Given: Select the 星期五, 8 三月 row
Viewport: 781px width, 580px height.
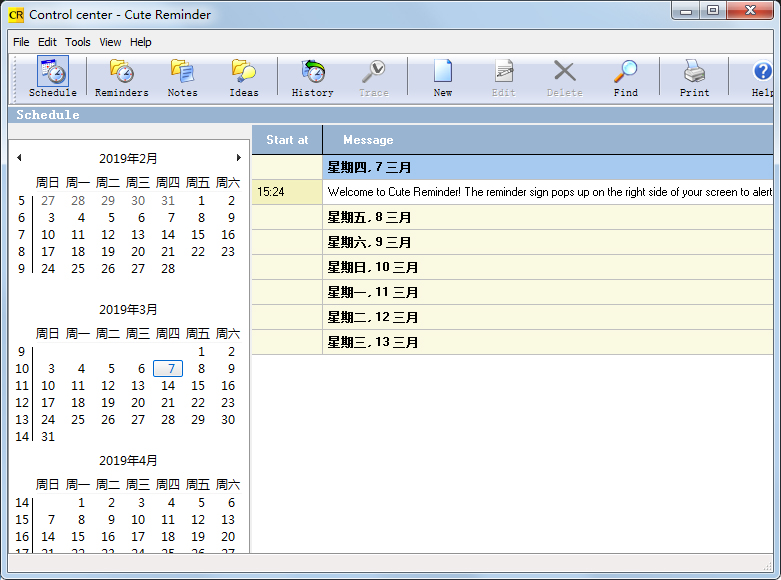Looking at the screenshot, I should 513,217.
